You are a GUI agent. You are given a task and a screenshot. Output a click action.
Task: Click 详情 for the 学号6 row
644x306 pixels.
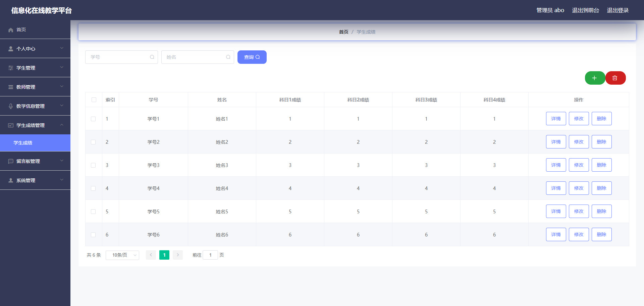click(x=556, y=234)
